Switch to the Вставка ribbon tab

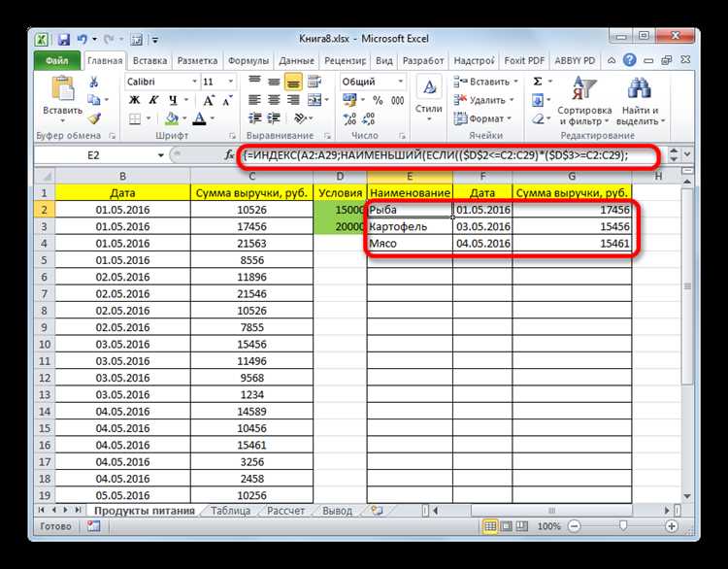tap(149, 61)
